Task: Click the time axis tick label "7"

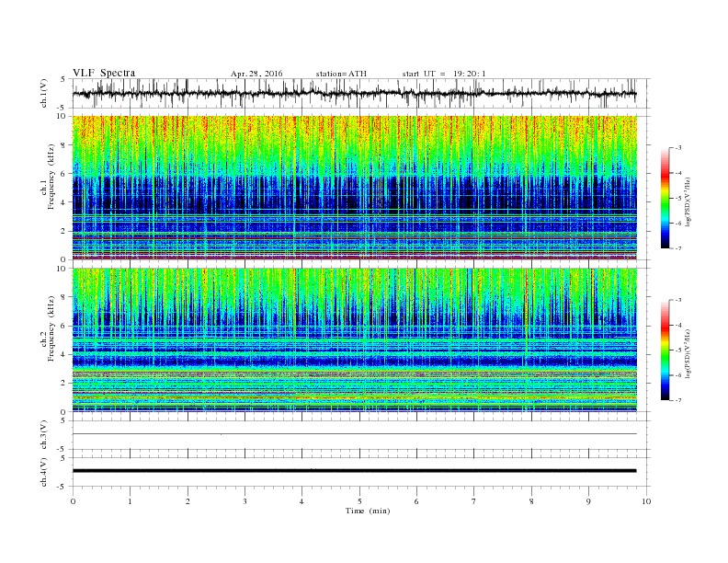Action: pos(474,501)
